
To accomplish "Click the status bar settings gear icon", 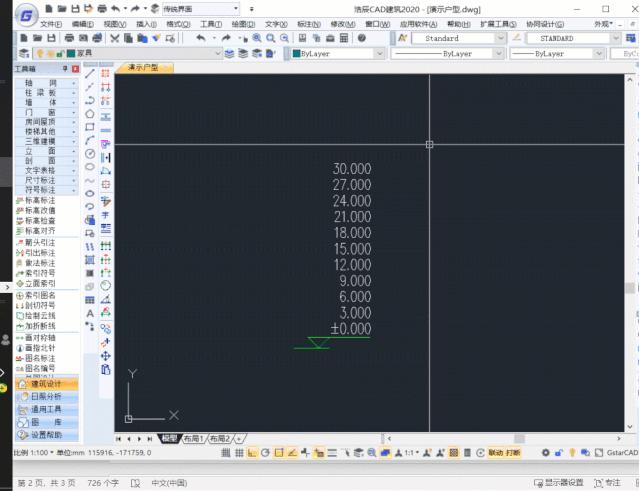I will pos(545,453).
